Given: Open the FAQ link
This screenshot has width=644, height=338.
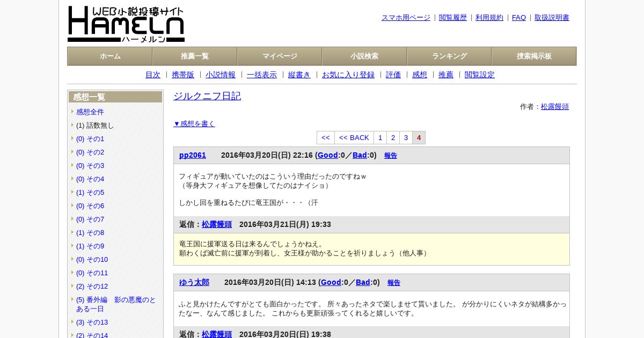Looking at the screenshot, I should click(x=519, y=18).
